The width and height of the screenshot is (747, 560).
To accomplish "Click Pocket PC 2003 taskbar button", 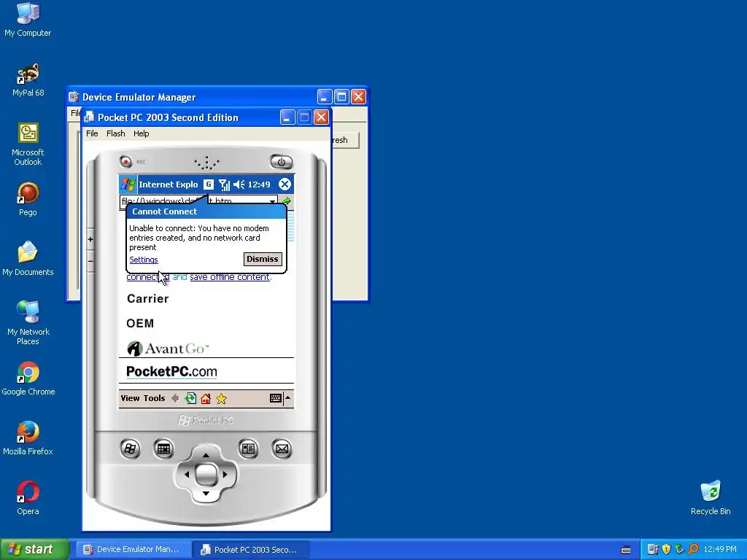I will click(251, 550).
